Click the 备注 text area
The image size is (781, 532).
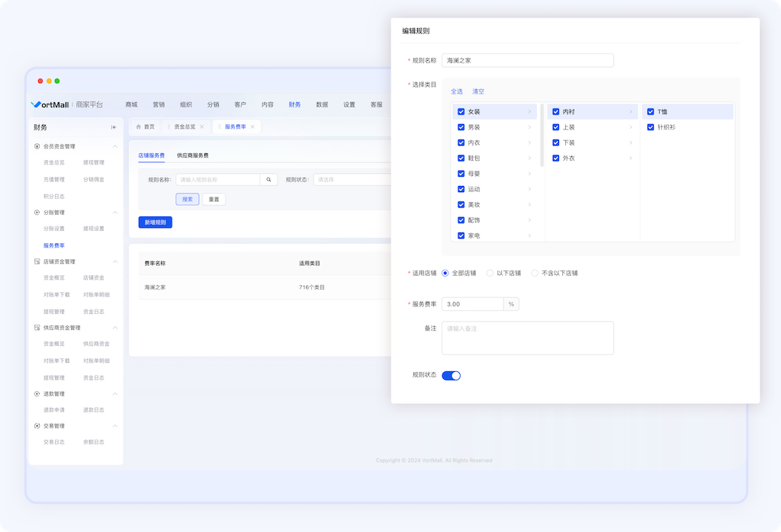[x=527, y=338]
